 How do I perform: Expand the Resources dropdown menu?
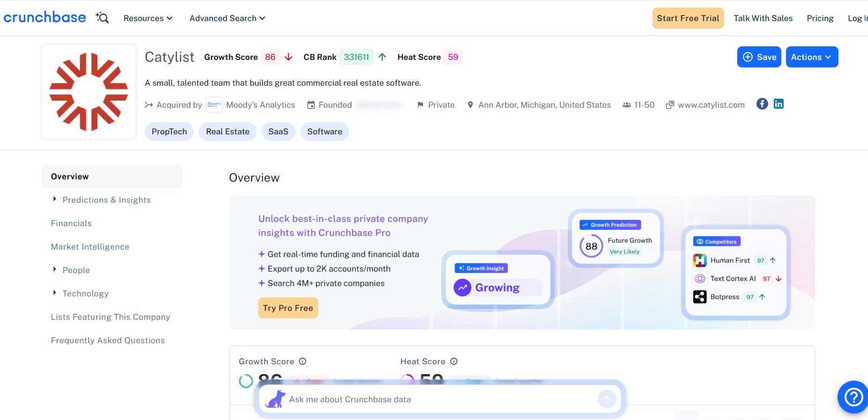(x=148, y=18)
